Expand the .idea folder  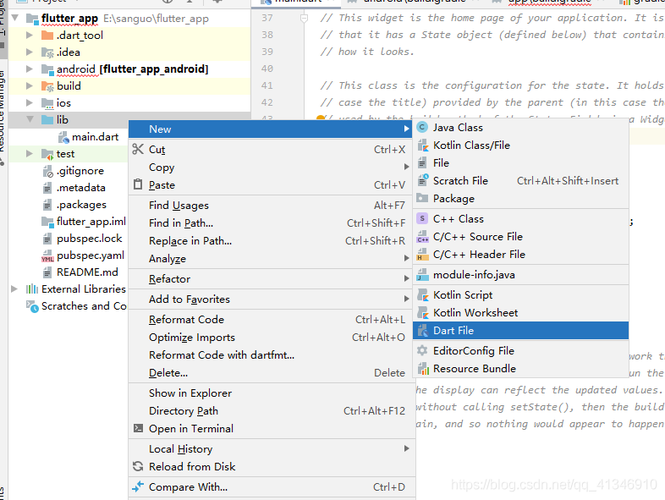click(29, 52)
